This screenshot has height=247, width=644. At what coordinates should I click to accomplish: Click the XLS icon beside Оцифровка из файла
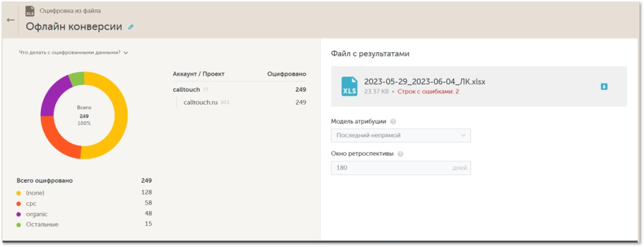click(30, 11)
